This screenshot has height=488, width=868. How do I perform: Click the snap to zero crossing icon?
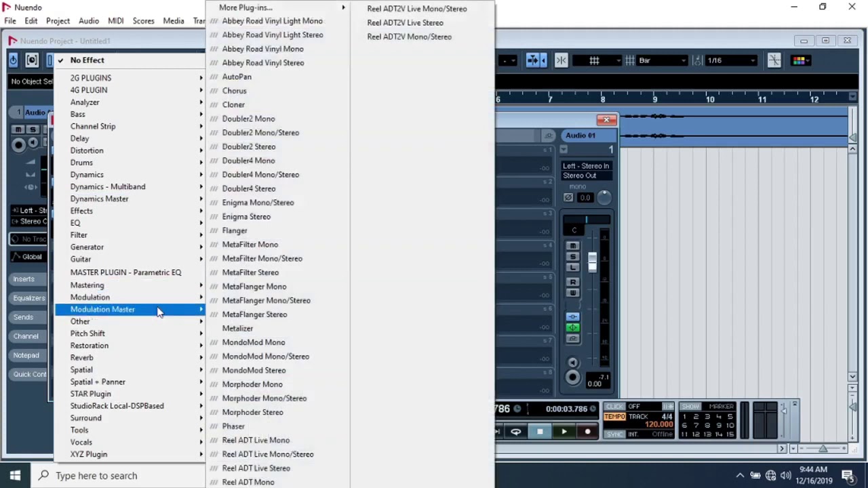(561, 60)
